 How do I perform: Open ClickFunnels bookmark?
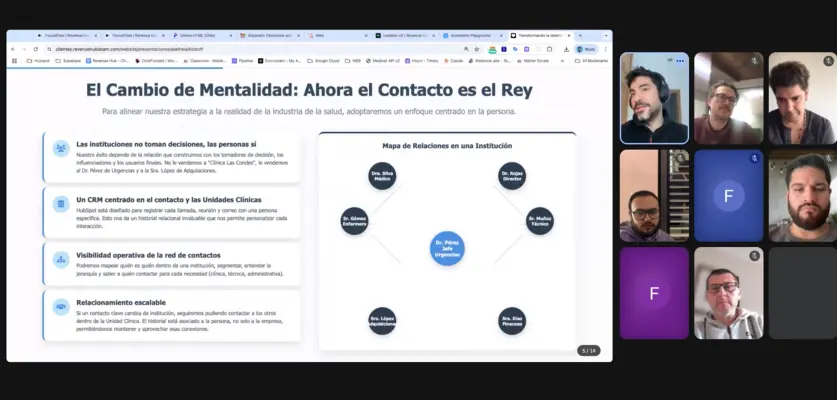[x=156, y=61]
